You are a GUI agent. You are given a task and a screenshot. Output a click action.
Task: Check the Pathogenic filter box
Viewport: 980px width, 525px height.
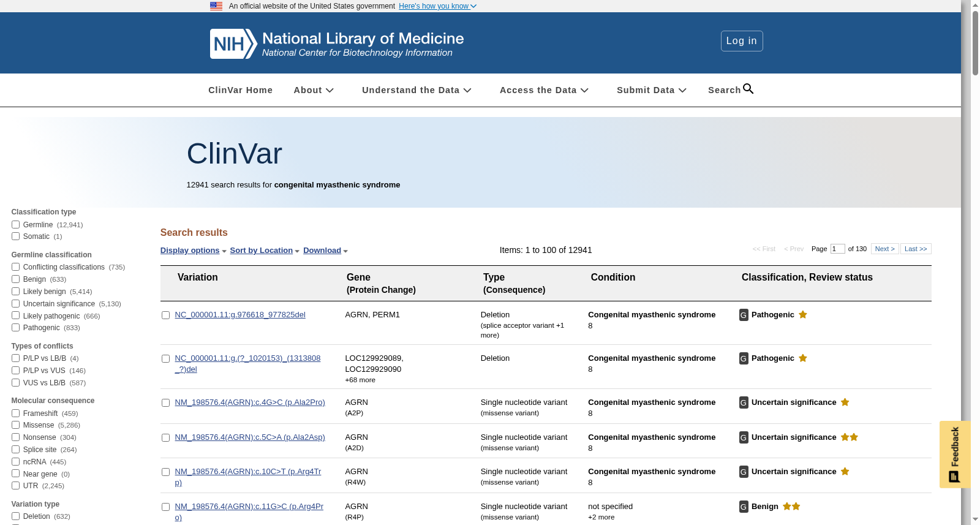point(15,328)
